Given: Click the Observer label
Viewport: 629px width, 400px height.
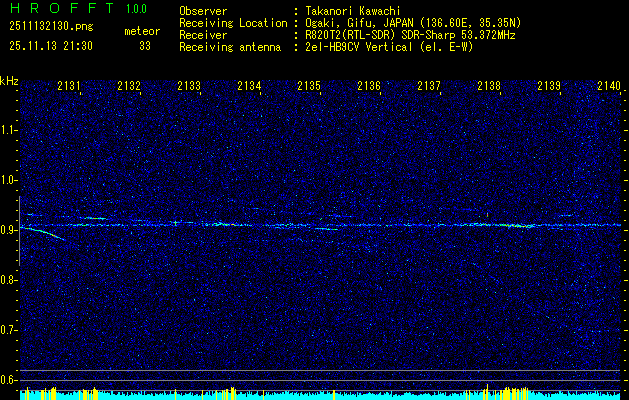Looking at the screenshot, I should (x=203, y=12).
